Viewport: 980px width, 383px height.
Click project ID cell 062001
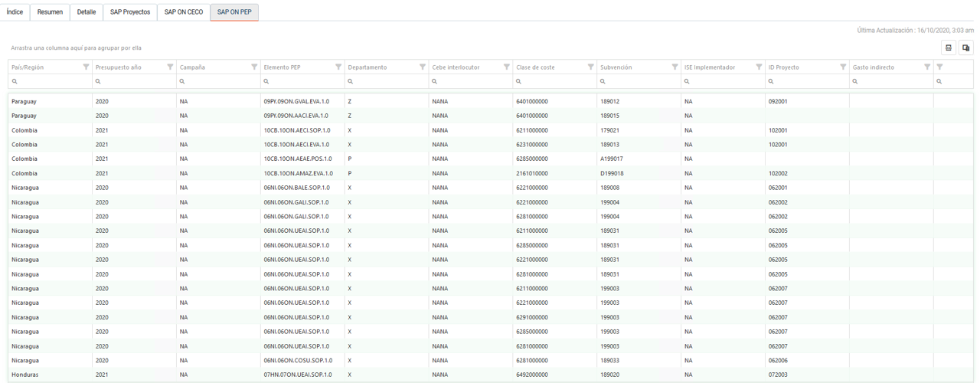coord(808,188)
